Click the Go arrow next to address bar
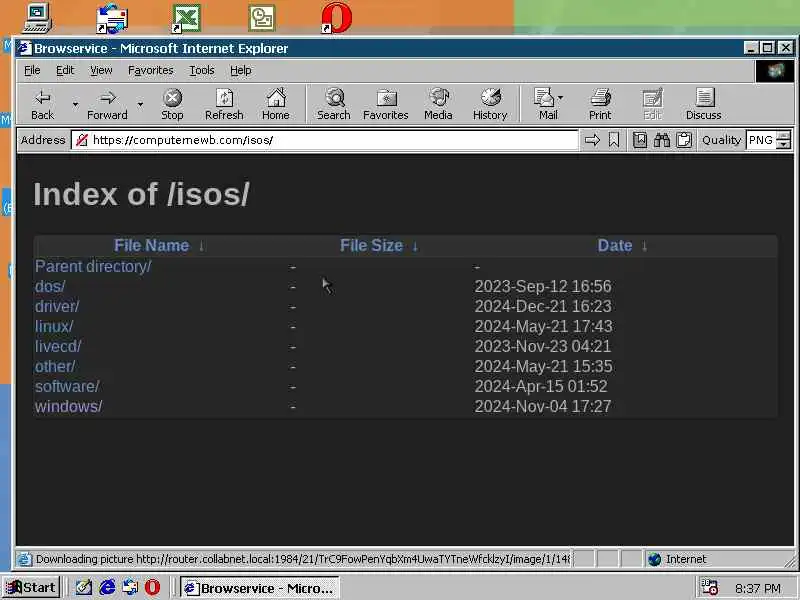This screenshot has width=800, height=600. point(592,140)
